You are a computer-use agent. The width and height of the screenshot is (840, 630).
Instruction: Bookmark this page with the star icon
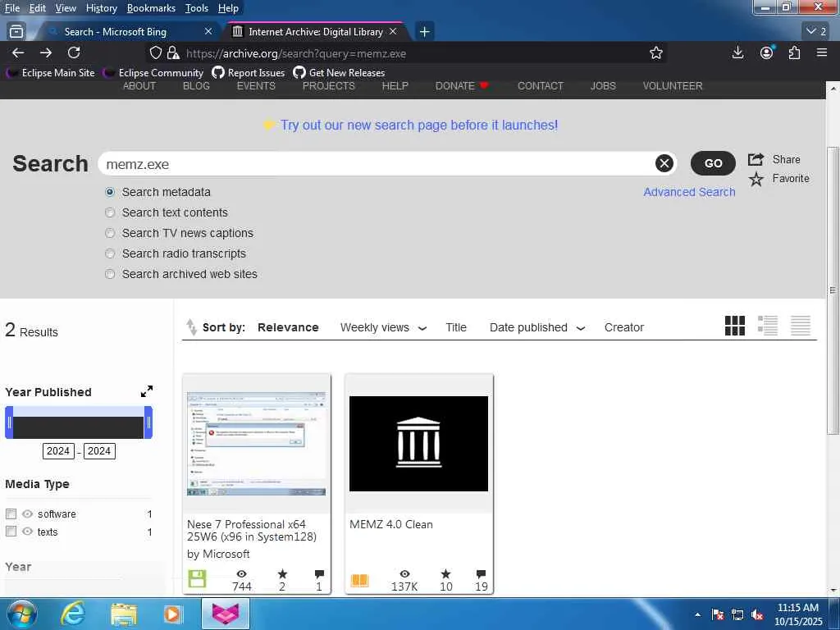(x=655, y=52)
